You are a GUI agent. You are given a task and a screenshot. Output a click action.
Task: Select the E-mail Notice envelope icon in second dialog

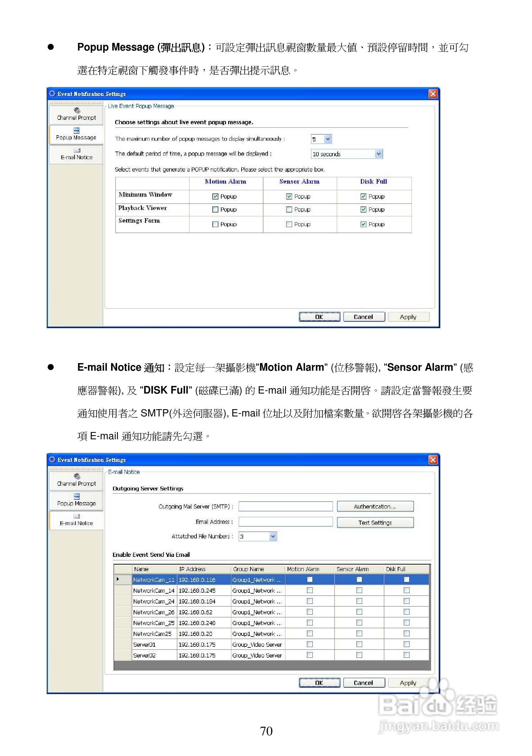77,516
